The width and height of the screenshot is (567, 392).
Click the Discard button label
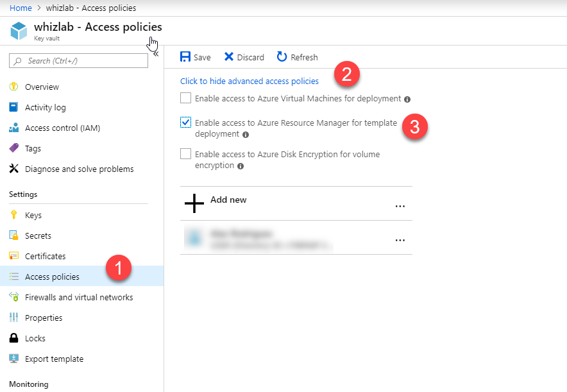(251, 57)
